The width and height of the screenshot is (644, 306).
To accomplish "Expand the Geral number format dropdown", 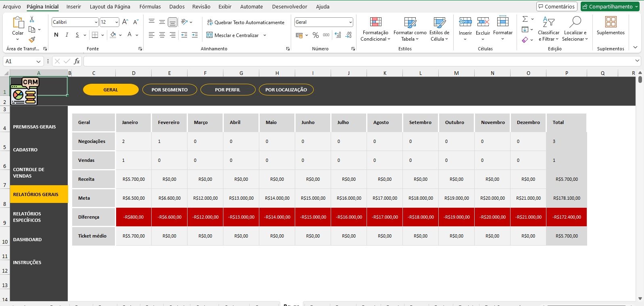I will point(350,22).
